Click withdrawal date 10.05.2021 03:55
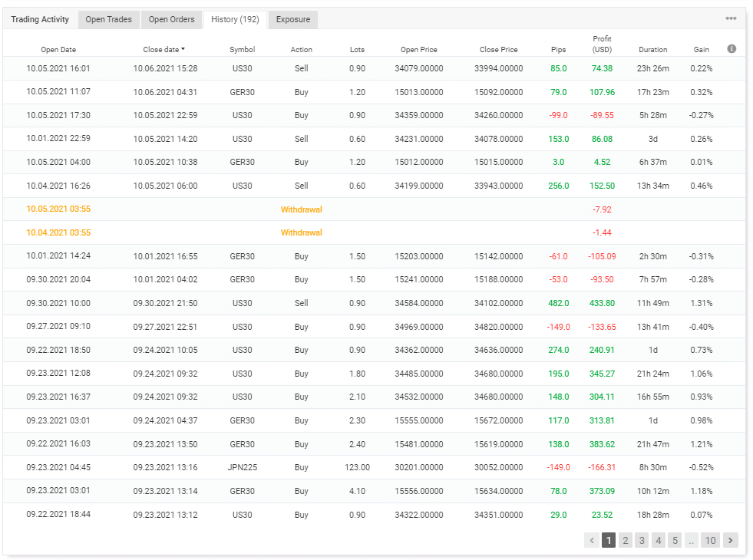Viewport: 753px width, 560px height. pyautogui.click(x=58, y=209)
